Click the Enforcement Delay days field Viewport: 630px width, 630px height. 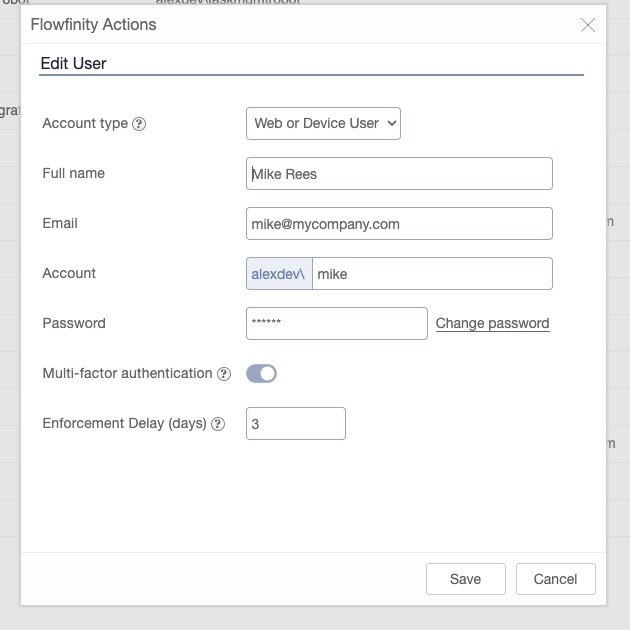[x=296, y=423]
